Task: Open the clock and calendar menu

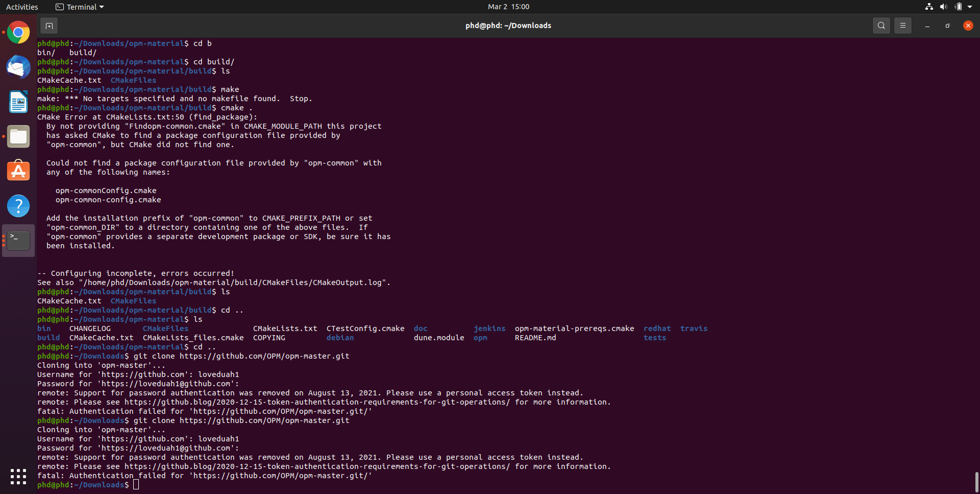Action: [x=508, y=7]
